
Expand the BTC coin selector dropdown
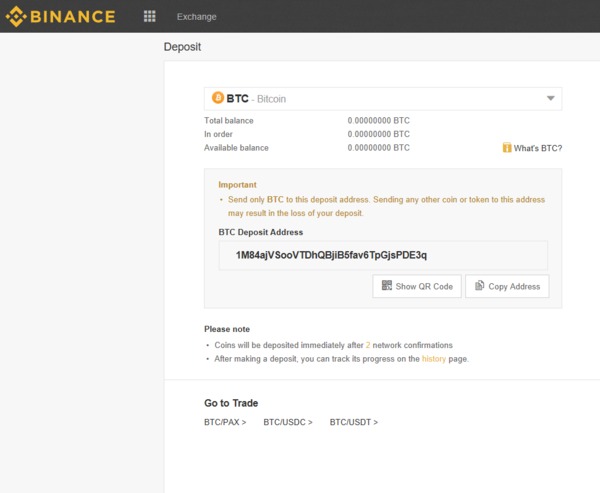pos(383,99)
